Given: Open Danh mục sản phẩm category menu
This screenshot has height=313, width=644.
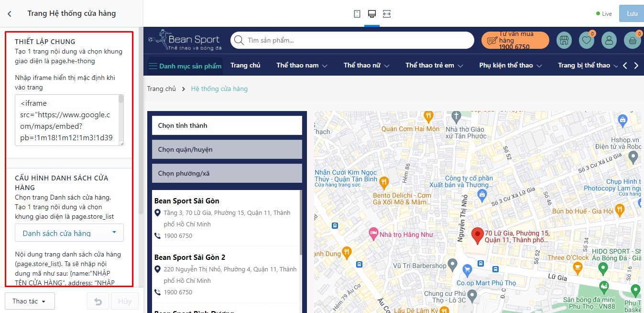Looking at the screenshot, I should tap(185, 66).
